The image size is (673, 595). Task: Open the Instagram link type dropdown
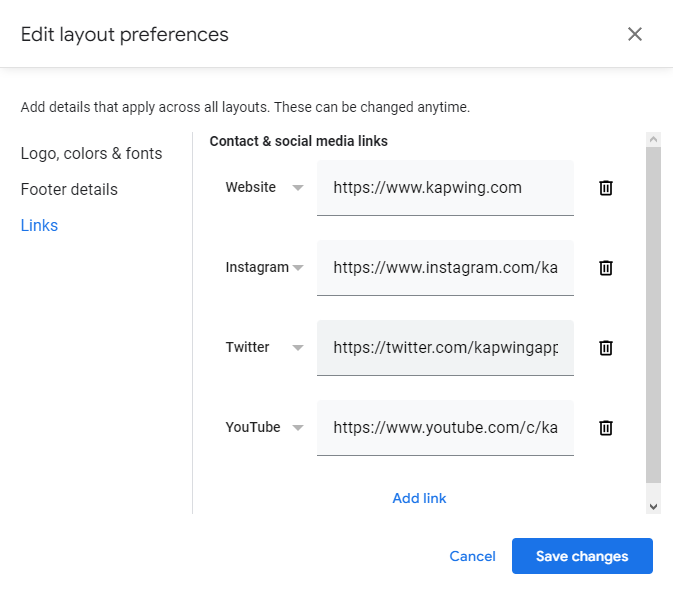click(x=264, y=267)
